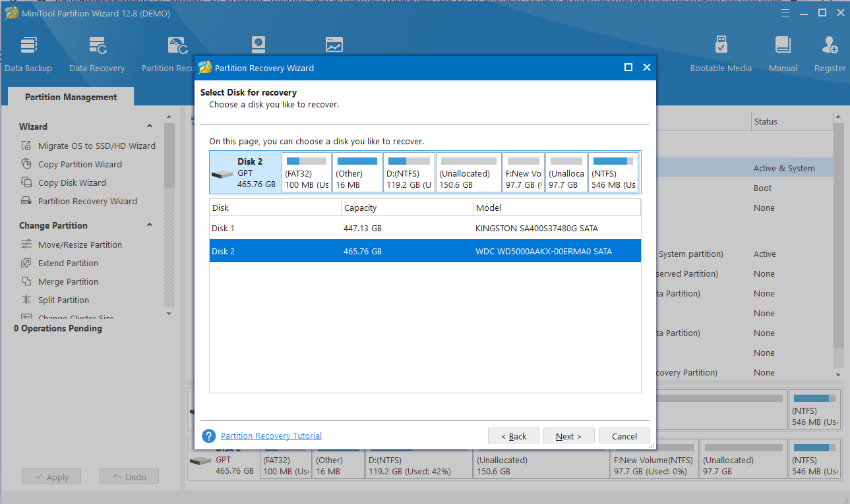Screen dimensions: 850x504
Task: Select the FAT32 100 MB partition block
Action: (306, 173)
